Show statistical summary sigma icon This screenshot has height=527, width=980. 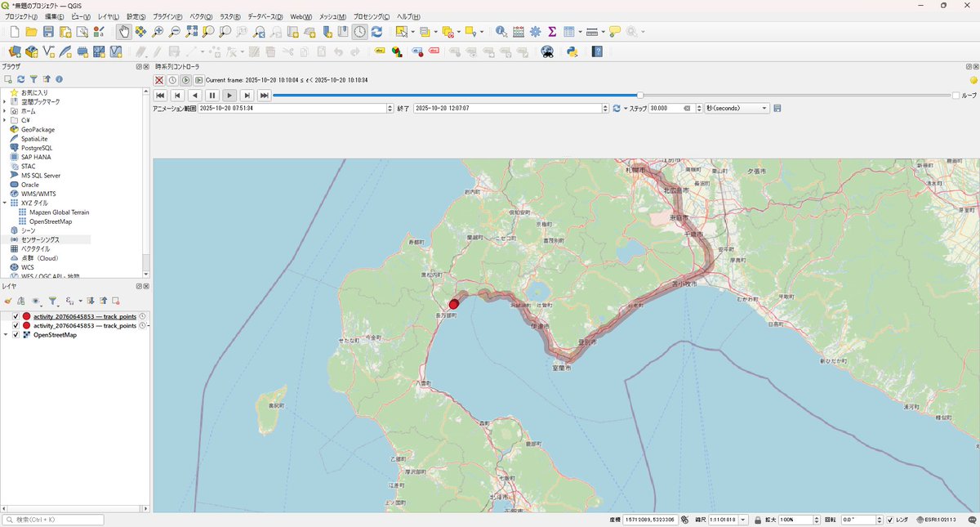pos(552,32)
